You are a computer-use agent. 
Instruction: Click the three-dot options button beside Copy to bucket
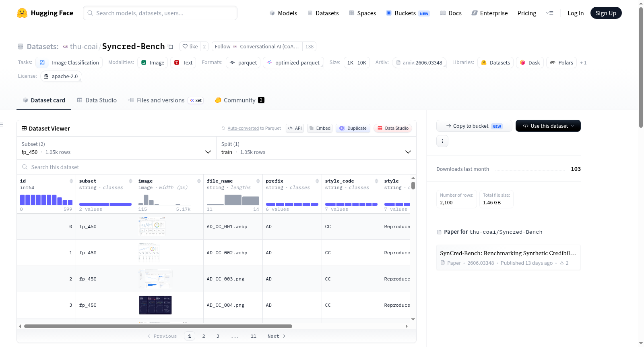point(442,141)
